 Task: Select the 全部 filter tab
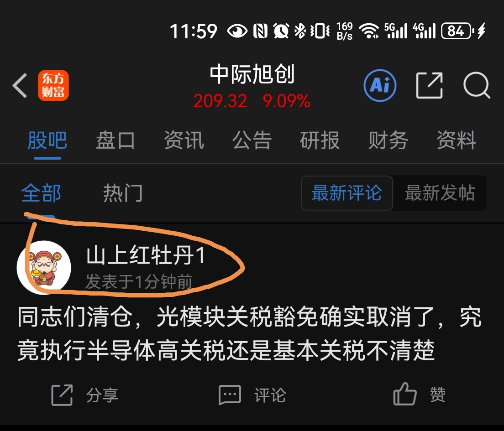(x=41, y=193)
